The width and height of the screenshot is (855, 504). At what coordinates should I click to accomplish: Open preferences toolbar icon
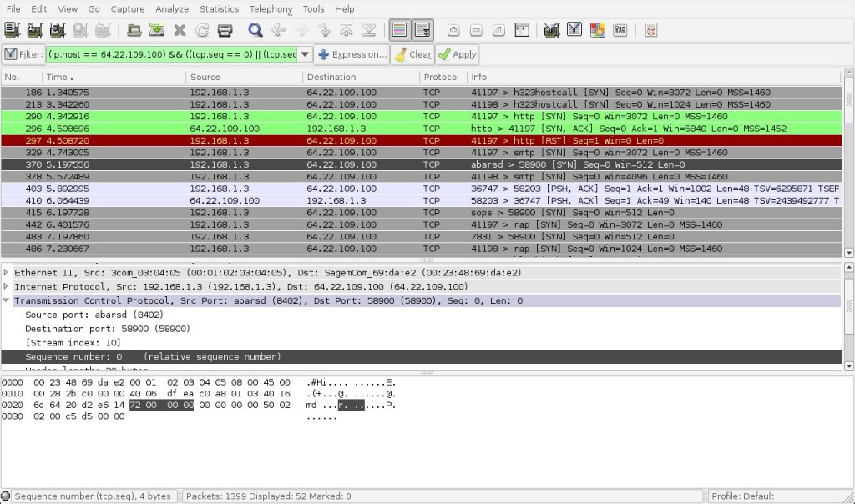(620, 30)
